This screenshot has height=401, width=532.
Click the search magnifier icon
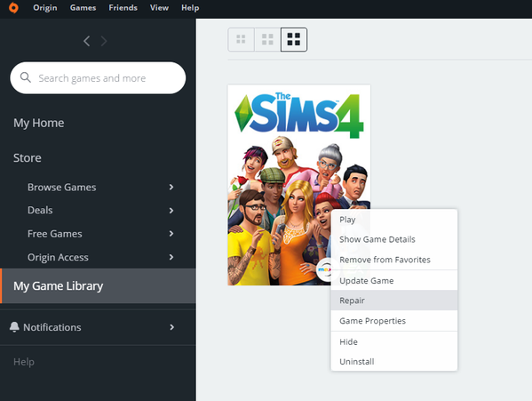[26, 77]
